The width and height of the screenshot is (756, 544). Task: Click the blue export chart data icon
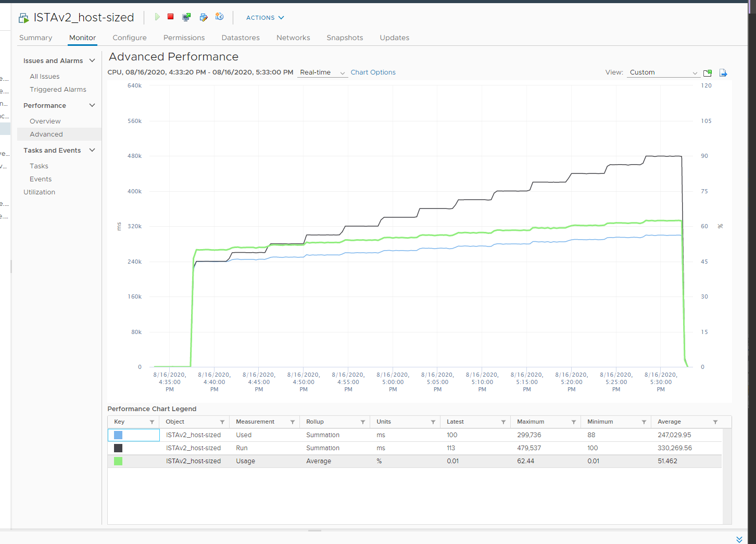click(x=723, y=73)
